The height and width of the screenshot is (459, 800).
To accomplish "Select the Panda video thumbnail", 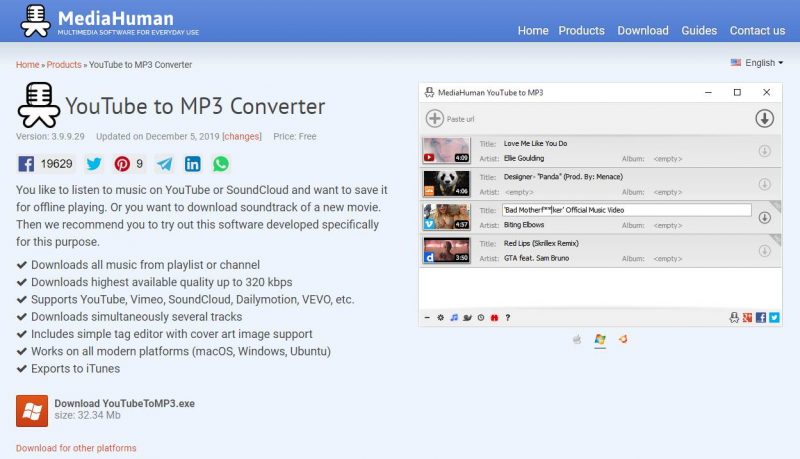I will [446, 184].
